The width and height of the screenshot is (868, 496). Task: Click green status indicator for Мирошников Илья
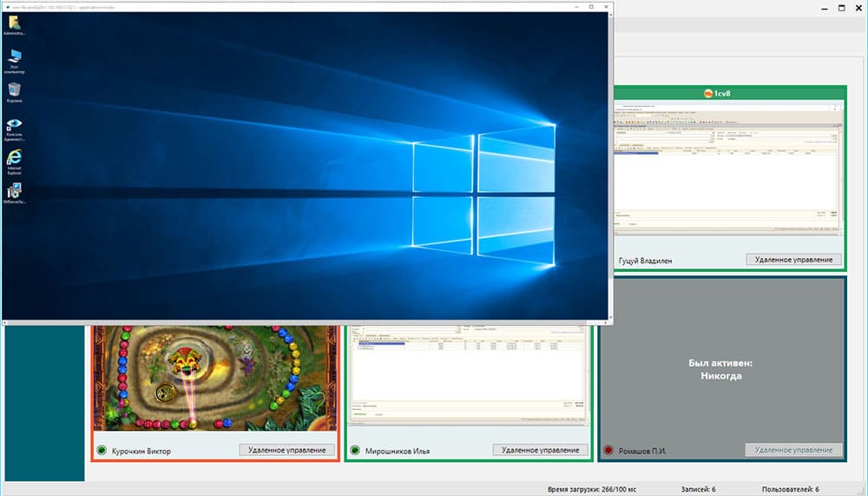[x=355, y=450]
